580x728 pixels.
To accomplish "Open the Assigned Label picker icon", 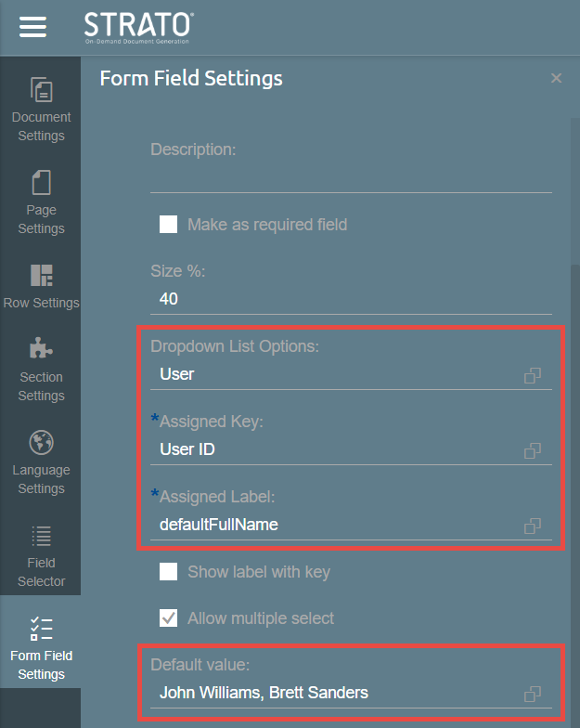I will coord(533,526).
